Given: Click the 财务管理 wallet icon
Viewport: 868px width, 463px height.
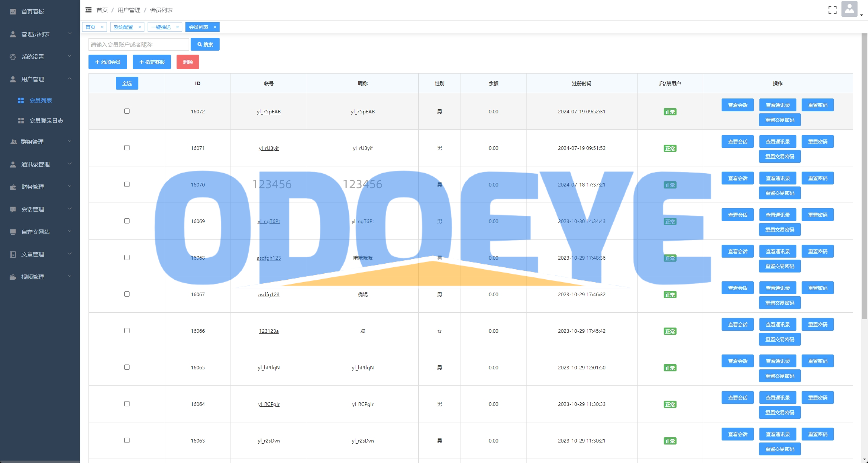Looking at the screenshot, I should pos(13,187).
